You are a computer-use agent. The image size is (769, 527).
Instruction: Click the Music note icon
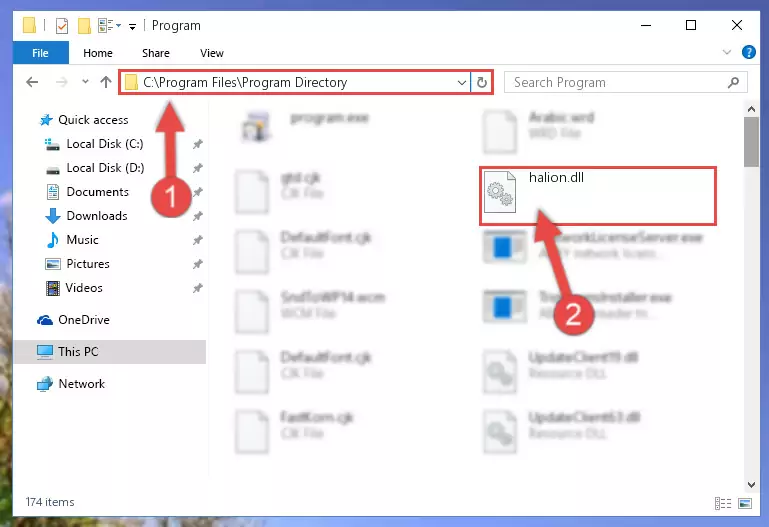click(x=52, y=240)
